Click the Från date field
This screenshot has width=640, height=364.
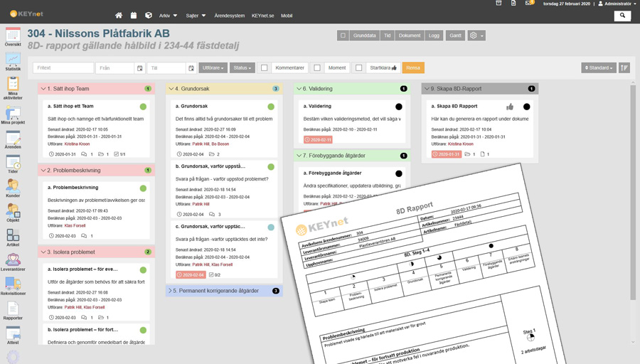[115, 68]
